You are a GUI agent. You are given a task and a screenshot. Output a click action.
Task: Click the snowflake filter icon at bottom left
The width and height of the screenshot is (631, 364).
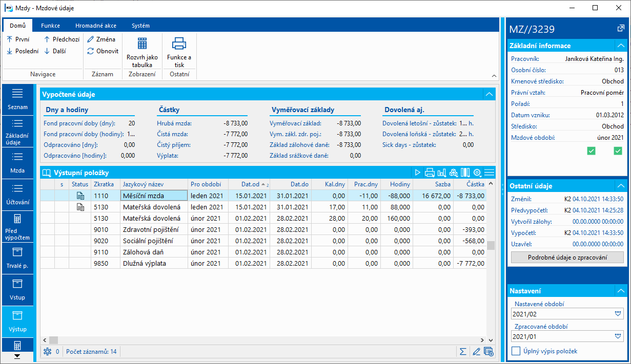[48, 352]
